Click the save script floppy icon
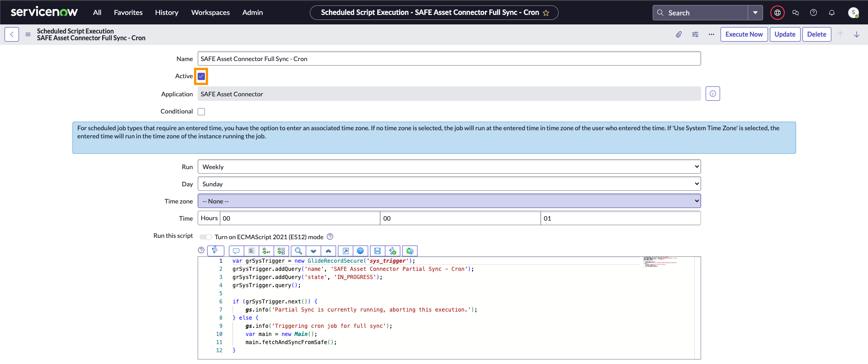The image size is (868, 364). (x=377, y=251)
